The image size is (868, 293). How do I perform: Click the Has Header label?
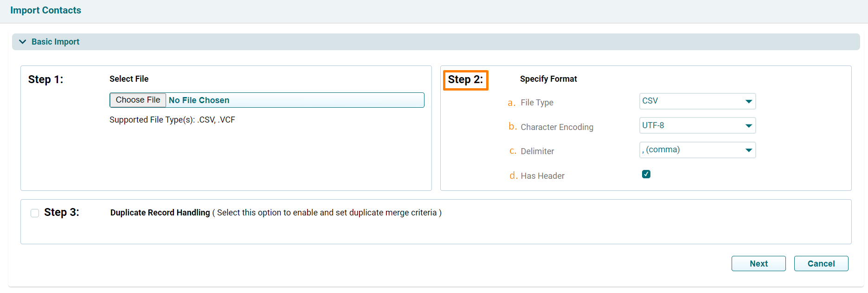542,176
